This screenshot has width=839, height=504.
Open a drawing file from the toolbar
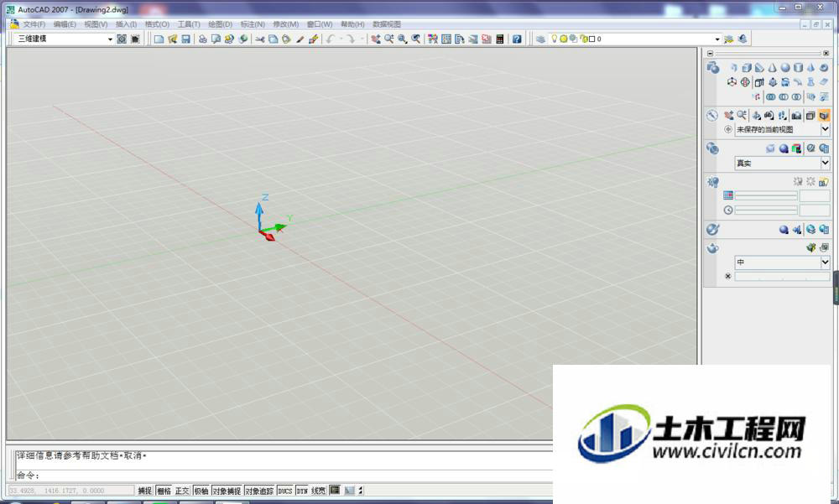click(172, 39)
